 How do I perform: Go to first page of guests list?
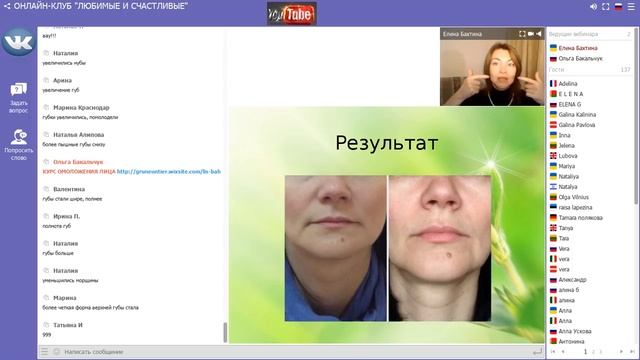pos(553,351)
